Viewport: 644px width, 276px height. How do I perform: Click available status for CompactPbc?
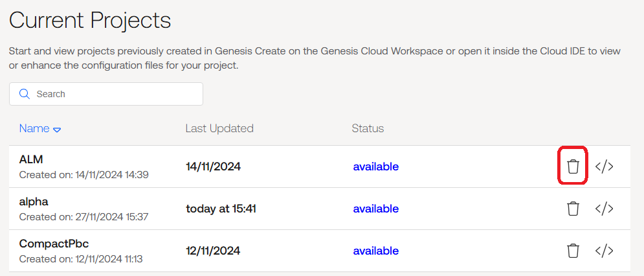(x=376, y=251)
